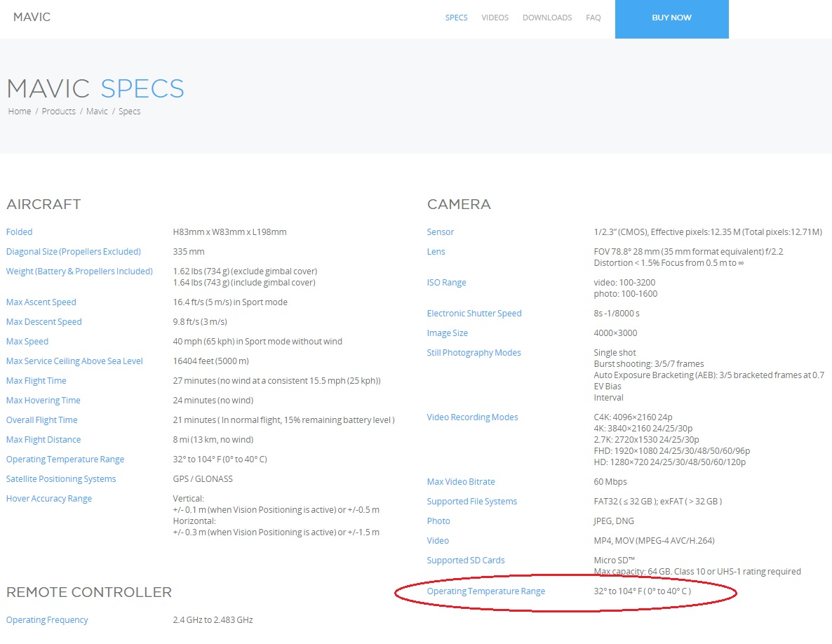The height and width of the screenshot is (644, 832).
Task: Open Mavic breadcrumb link
Action: (97, 112)
